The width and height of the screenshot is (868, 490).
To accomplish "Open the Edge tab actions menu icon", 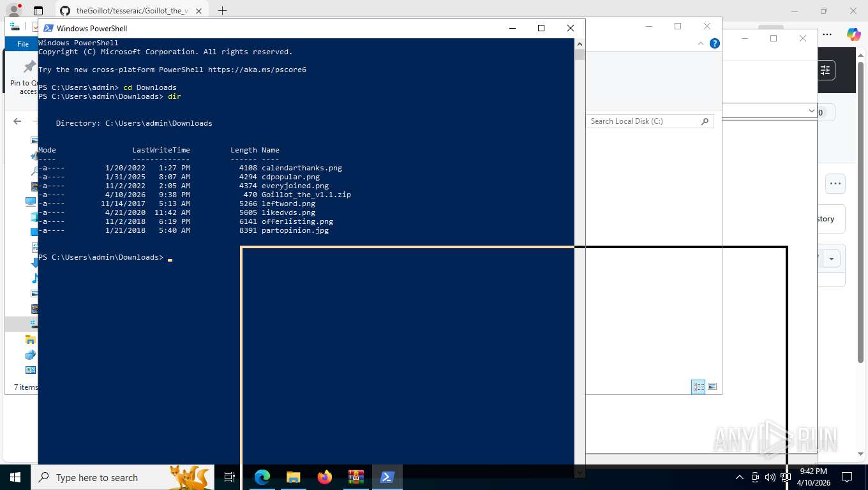I will [38, 11].
